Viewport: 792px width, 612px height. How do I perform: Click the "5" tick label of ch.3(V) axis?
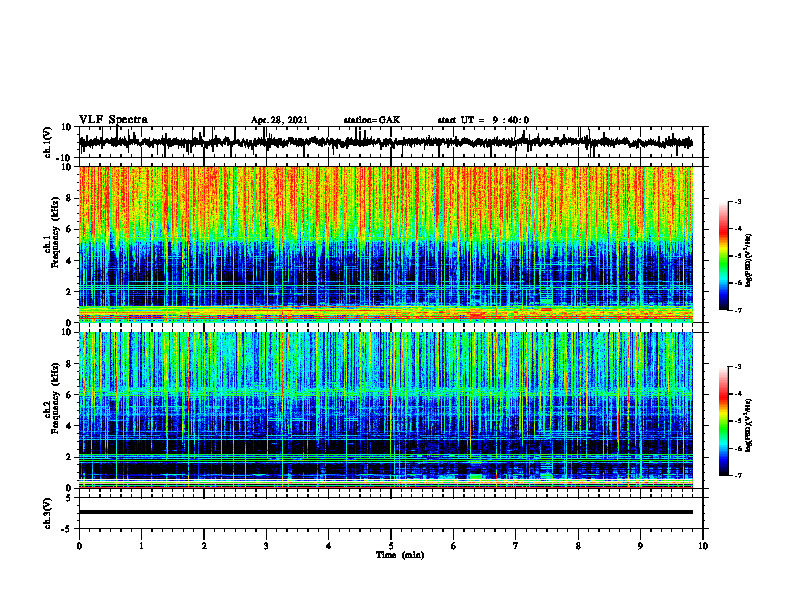click(x=69, y=497)
